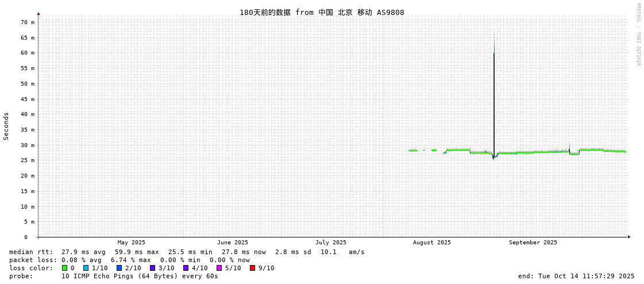Viewport: 644px width, 284px height.
Task: Click the '15 m' y-axis tick label
Action: tap(26, 191)
